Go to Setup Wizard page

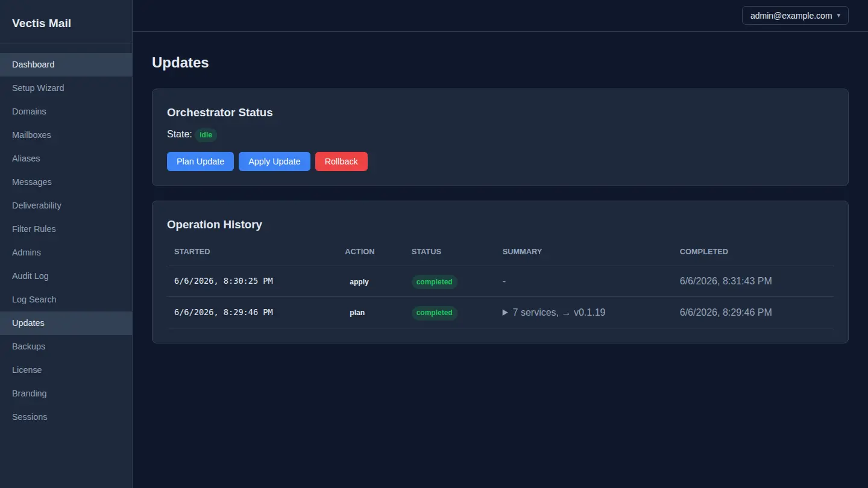coord(66,88)
